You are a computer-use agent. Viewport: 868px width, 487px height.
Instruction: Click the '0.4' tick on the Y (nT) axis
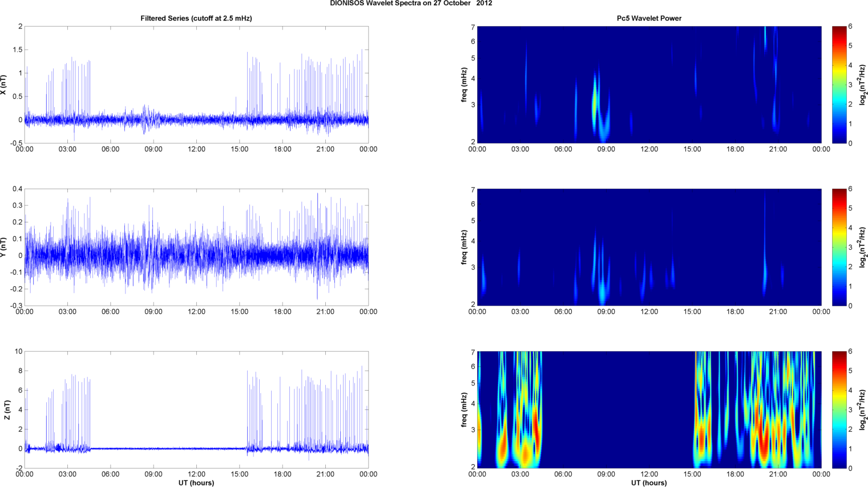(18, 189)
